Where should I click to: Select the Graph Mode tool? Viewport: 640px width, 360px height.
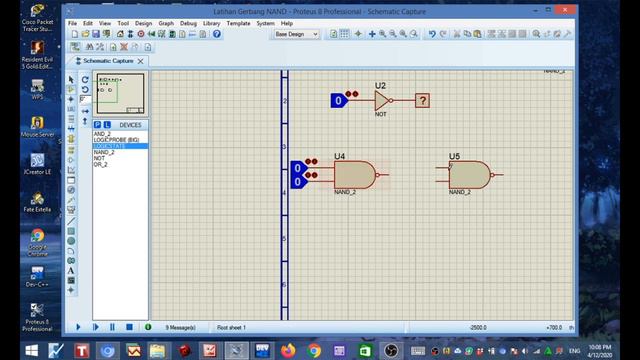point(71,170)
